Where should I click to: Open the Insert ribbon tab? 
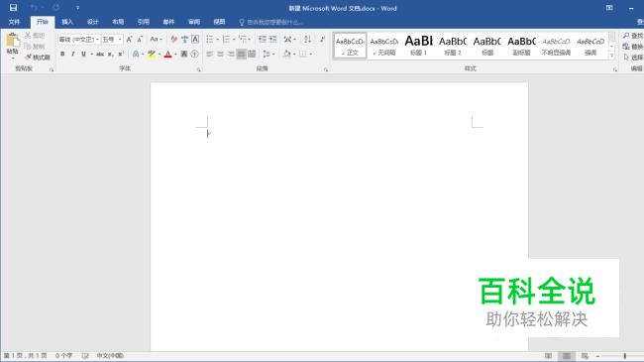click(x=67, y=22)
